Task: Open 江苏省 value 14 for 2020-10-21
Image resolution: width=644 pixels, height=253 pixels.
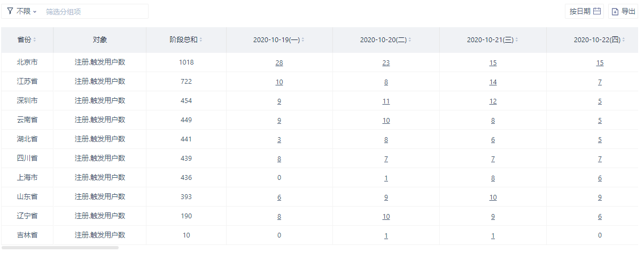Action: coord(493,82)
